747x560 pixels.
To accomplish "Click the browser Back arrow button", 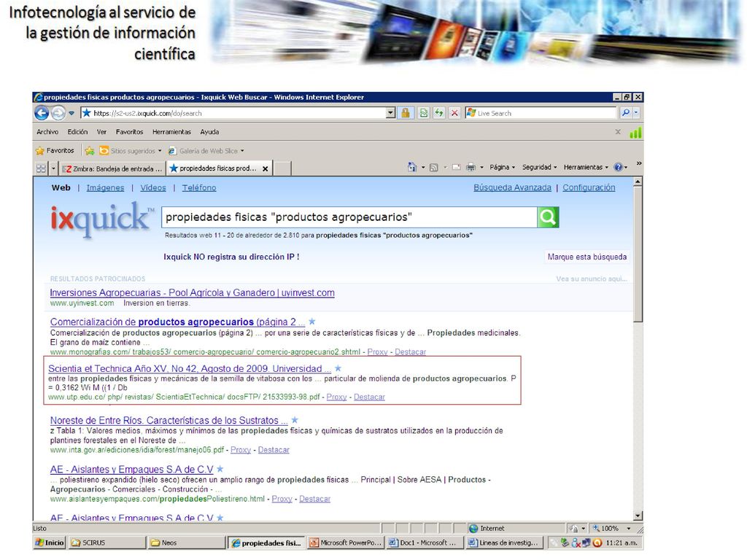I will (42, 113).
